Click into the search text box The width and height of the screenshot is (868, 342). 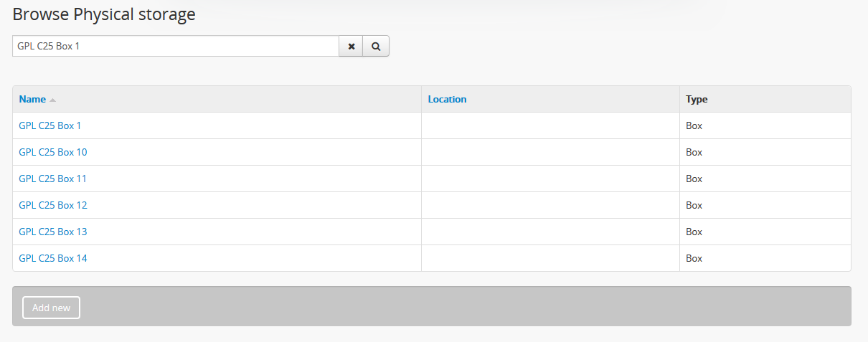175,47
